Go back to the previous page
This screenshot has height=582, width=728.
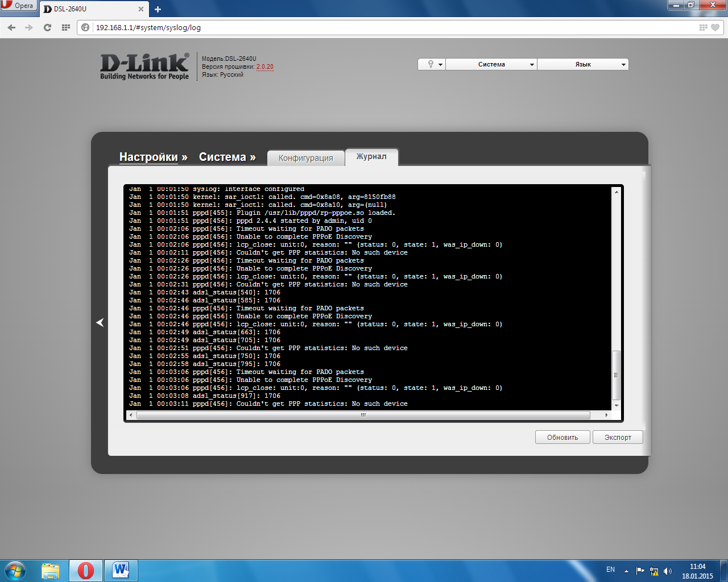[11, 27]
